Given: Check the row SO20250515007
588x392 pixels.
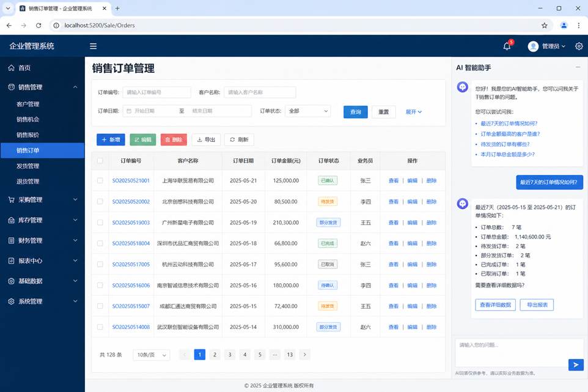Looking at the screenshot, I should click(x=100, y=306).
